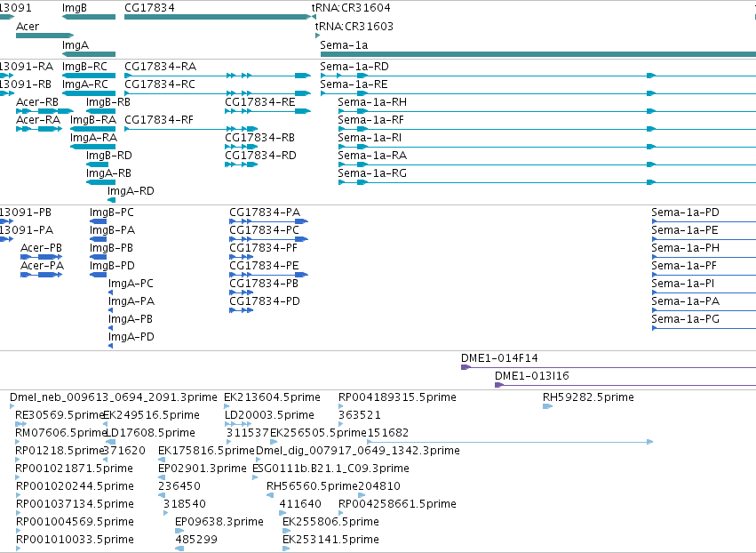Select the Sema-1a-RA transcript label
Image resolution: width=756 pixels, height=553 pixels.
click(372, 156)
